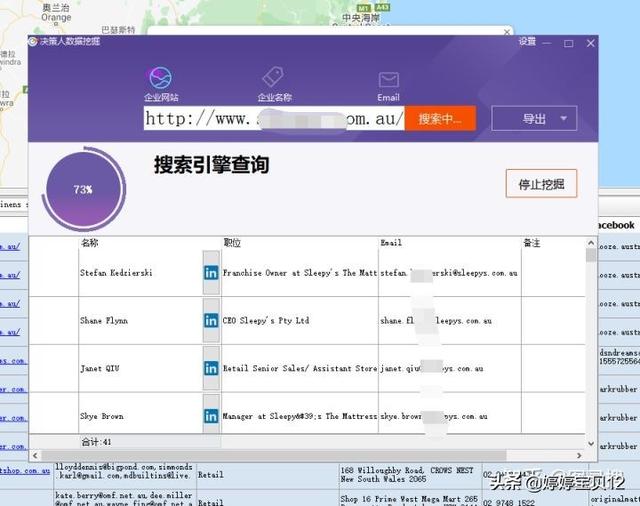Select Shane Flynn's email cell
This screenshot has width=640, height=506.
click(x=448, y=321)
